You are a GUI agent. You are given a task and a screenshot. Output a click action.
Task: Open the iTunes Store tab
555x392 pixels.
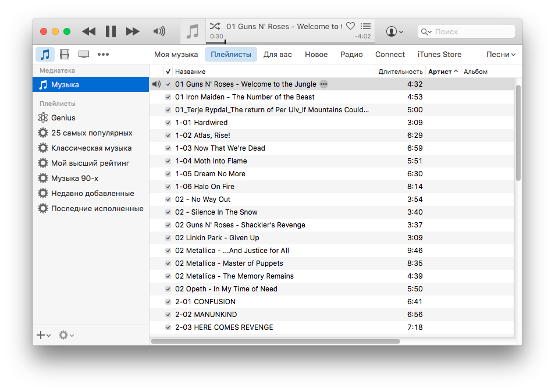click(439, 55)
